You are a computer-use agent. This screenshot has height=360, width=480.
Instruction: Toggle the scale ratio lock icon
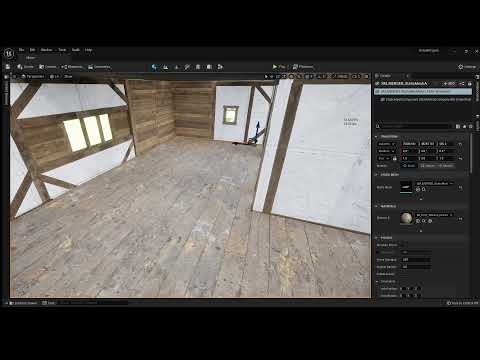(395, 158)
